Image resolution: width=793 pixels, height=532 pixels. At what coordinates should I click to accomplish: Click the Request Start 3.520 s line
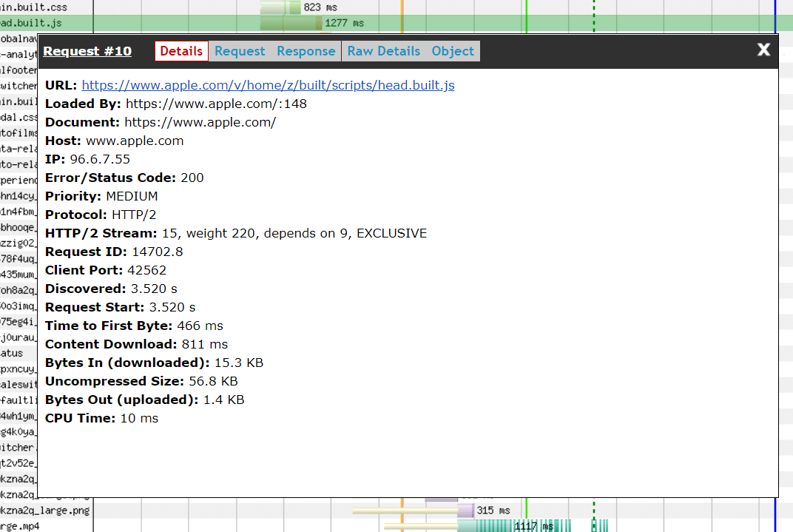[x=121, y=307]
